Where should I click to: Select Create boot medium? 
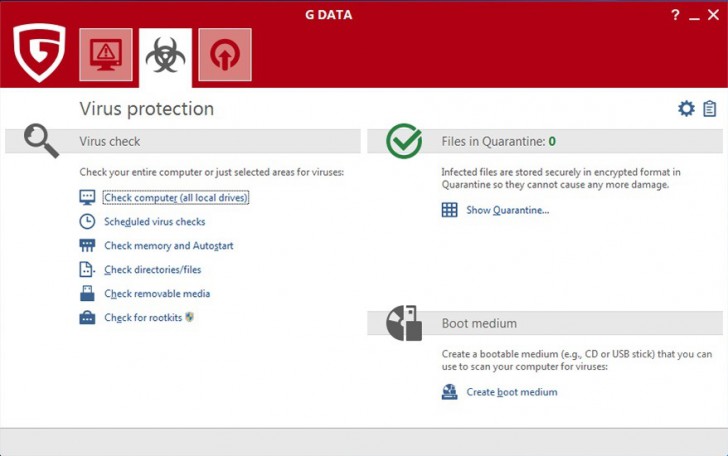click(512, 392)
